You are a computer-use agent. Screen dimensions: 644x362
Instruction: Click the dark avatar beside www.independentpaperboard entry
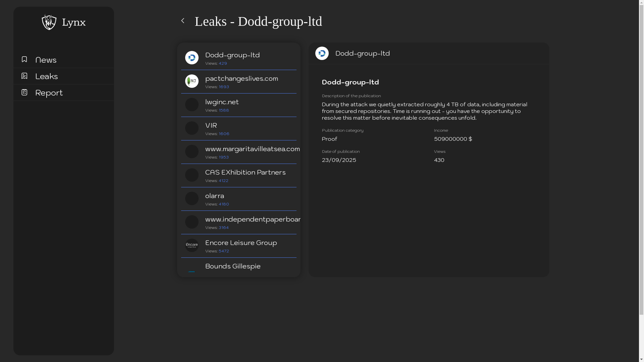[192, 222]
